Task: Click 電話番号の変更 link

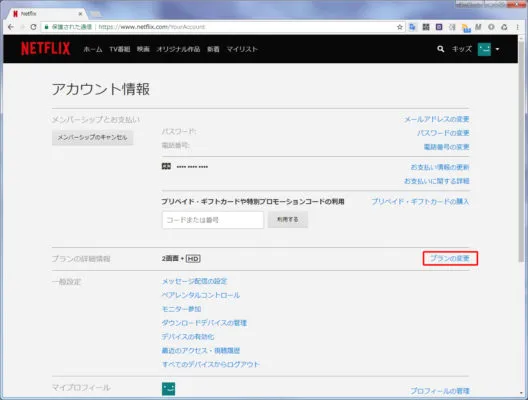Action: tap(447, 147)
